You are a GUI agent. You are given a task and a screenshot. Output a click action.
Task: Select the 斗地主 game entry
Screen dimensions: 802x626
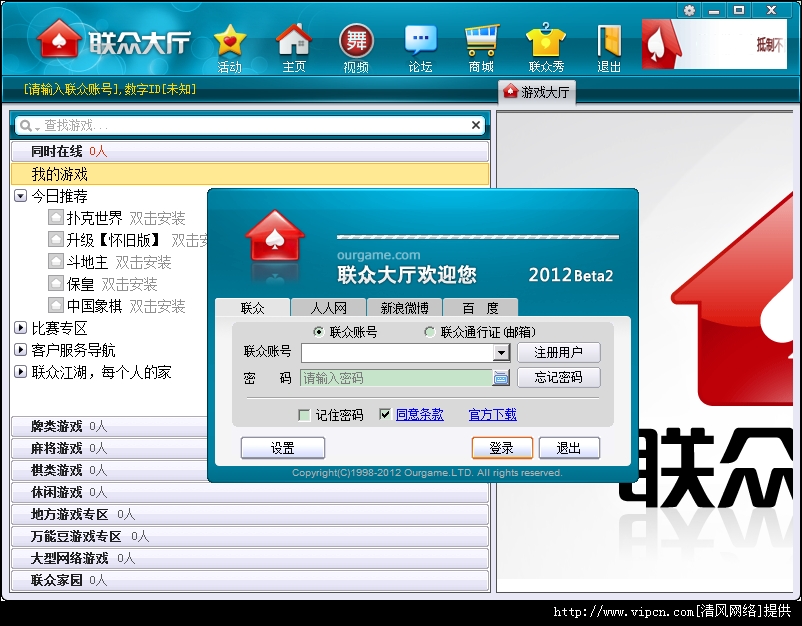pyautogui.click(x=87, y=262)
